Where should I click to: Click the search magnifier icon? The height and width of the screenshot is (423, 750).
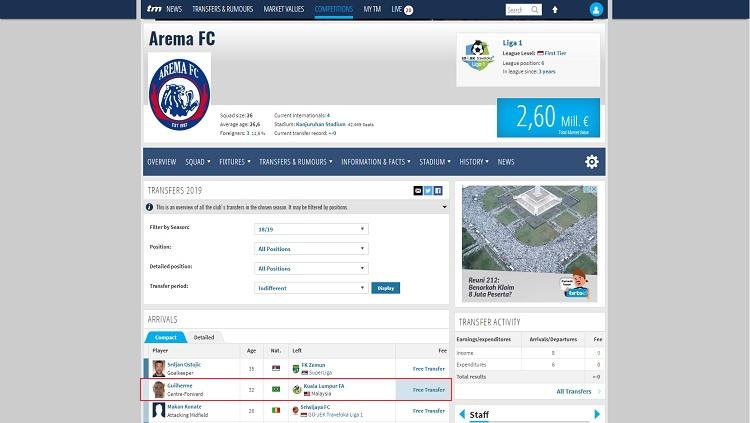tap(535, 10)
